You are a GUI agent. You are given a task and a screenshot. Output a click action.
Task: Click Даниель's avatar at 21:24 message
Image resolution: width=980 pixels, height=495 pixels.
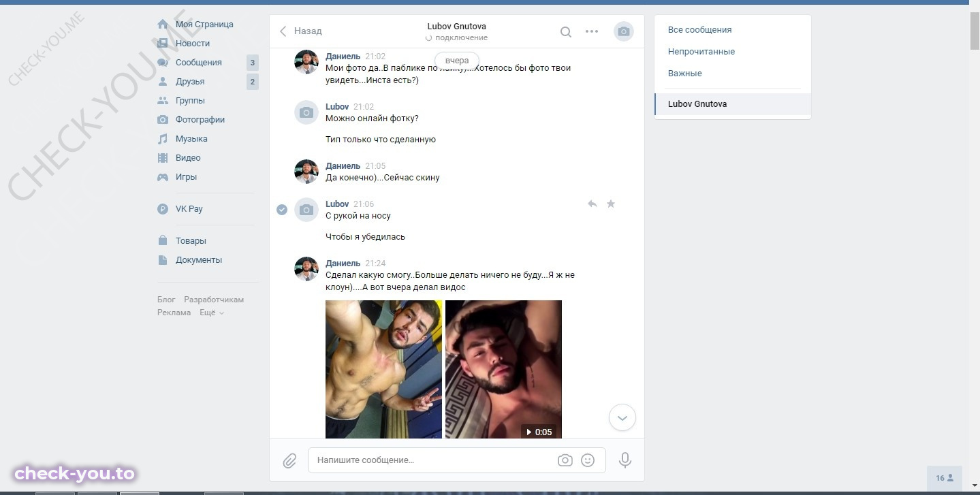pyautogui.click(x=306, y=269)
